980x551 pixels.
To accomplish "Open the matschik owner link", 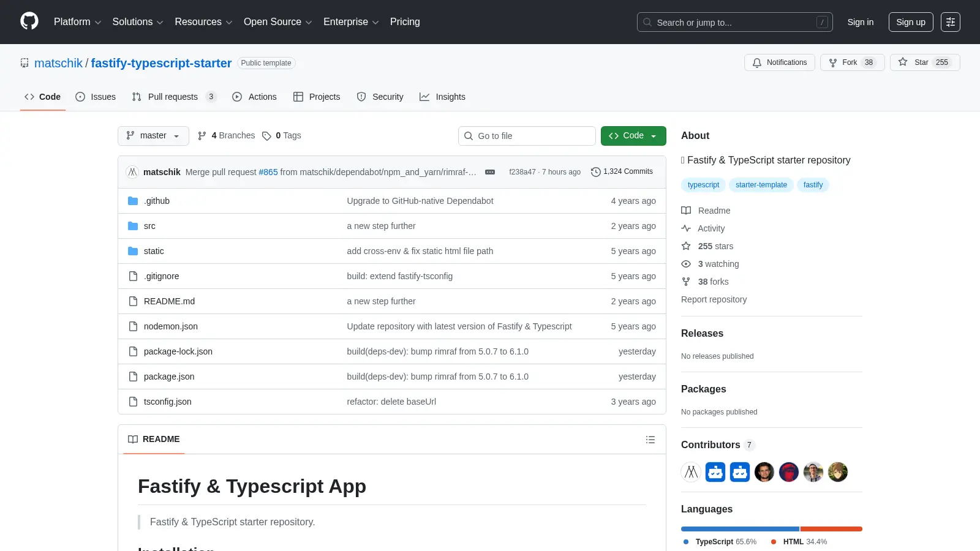I will [x=58, y=63].
